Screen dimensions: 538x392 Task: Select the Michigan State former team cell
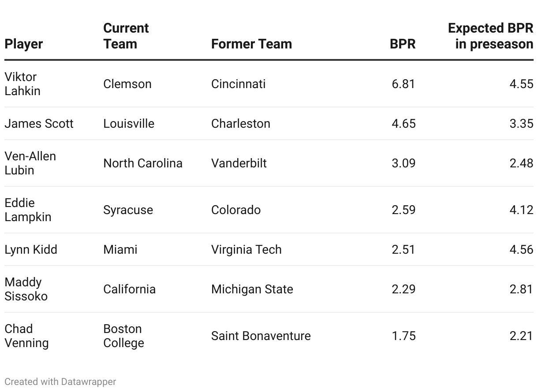pyautogui.click(x=252, y=289)
